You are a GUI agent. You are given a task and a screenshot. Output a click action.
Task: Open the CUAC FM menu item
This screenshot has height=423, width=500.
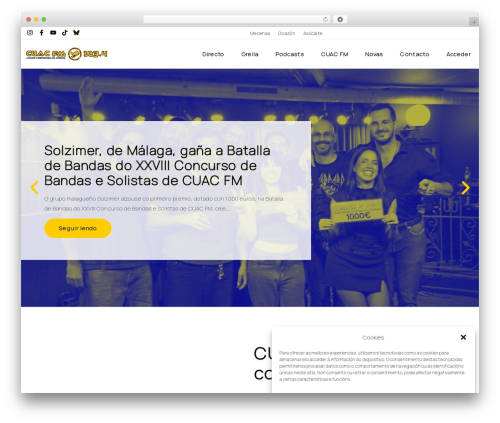(334, 54)
